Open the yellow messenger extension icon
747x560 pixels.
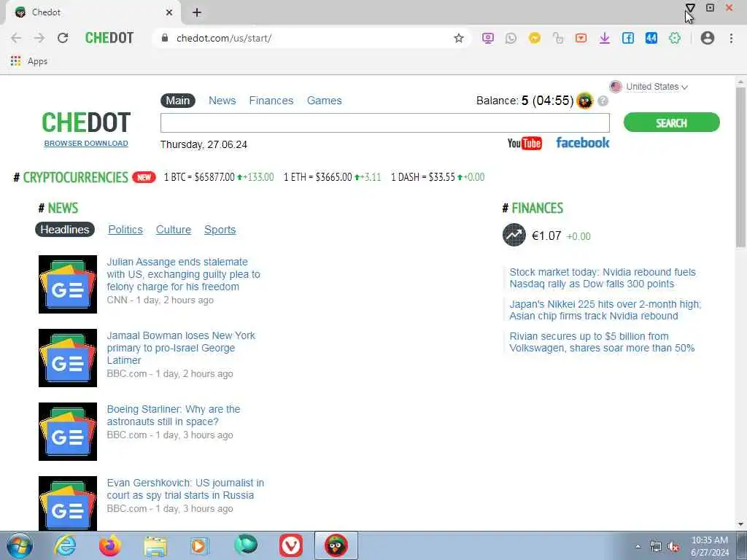click(534, 38)
